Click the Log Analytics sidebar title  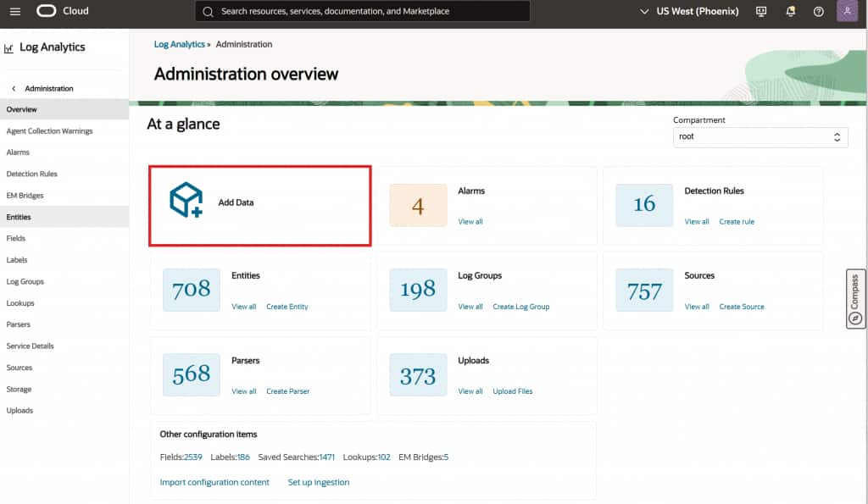point(52,47)
